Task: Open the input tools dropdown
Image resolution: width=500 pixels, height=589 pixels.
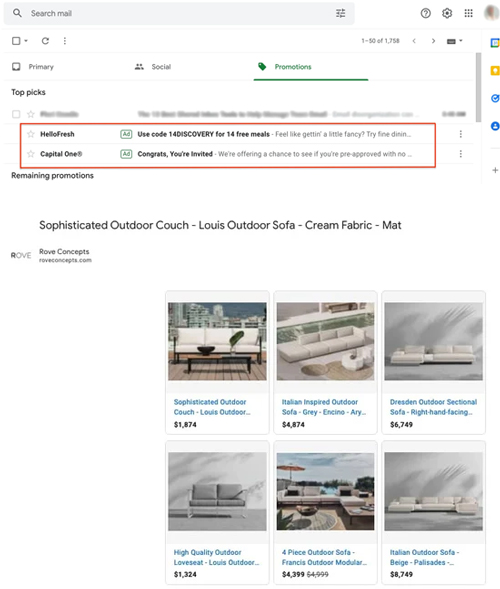Action: (455, 41)
